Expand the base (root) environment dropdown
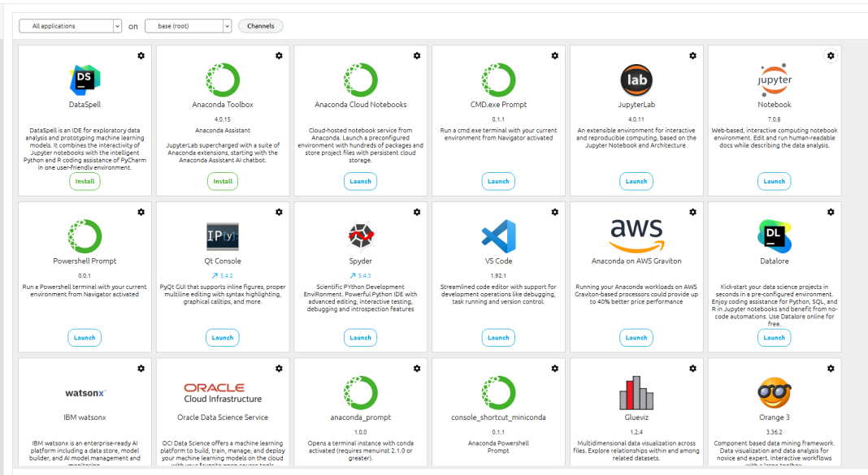 click(188, 26)
